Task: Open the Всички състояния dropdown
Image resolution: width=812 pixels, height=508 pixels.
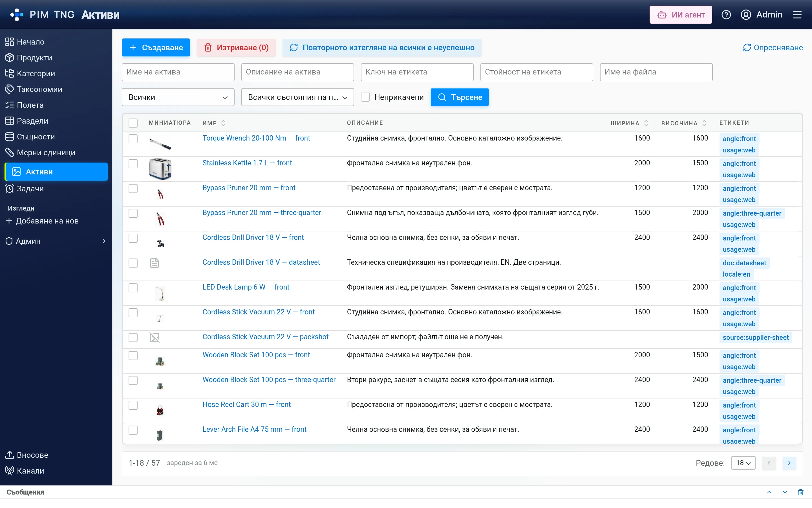Action: click(297, 97)
